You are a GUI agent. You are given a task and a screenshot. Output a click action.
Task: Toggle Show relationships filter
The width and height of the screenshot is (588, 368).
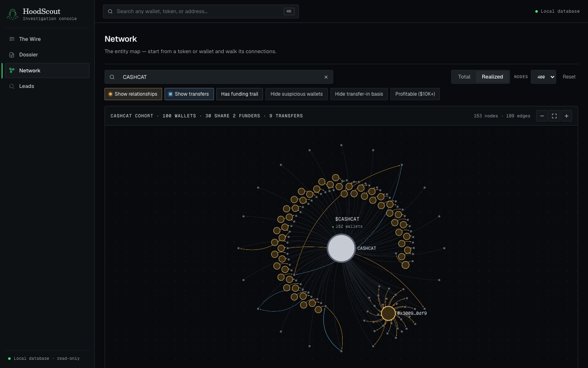click(x=133, y=94)
